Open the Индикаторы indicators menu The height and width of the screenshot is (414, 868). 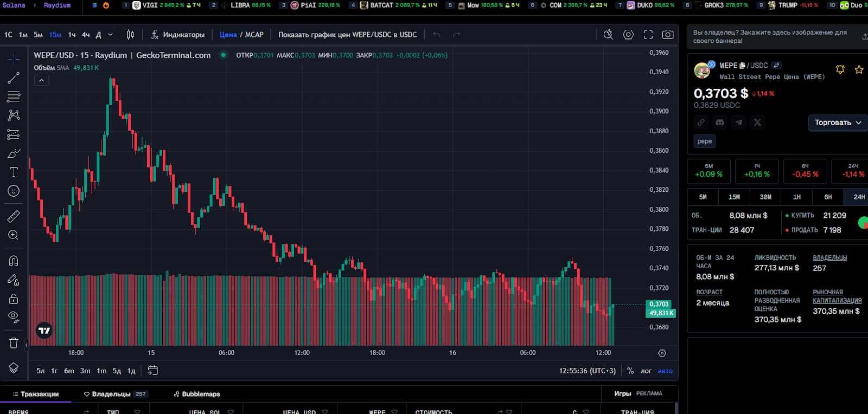[x=178, y=35]
